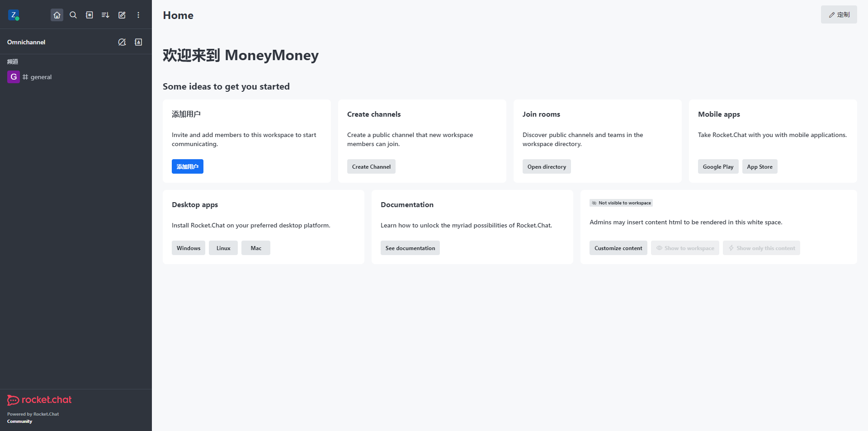Screen dimensions: 868x431
Task: Toggle Omnichannel availability status icon
Action: (122, 42)
